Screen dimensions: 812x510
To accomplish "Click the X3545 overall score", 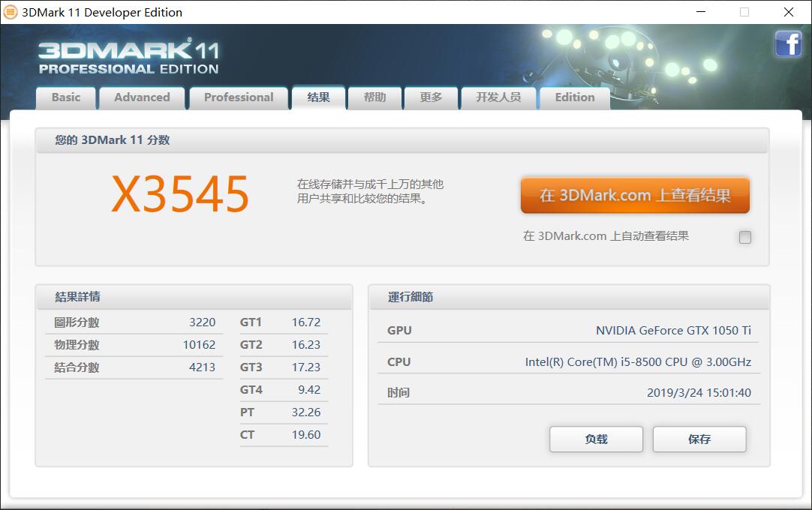I will click(180, 193).
